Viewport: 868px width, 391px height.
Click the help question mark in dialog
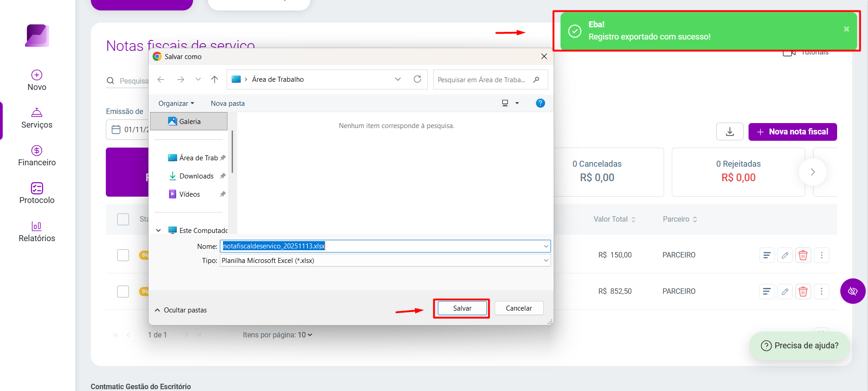pos(541,103)
